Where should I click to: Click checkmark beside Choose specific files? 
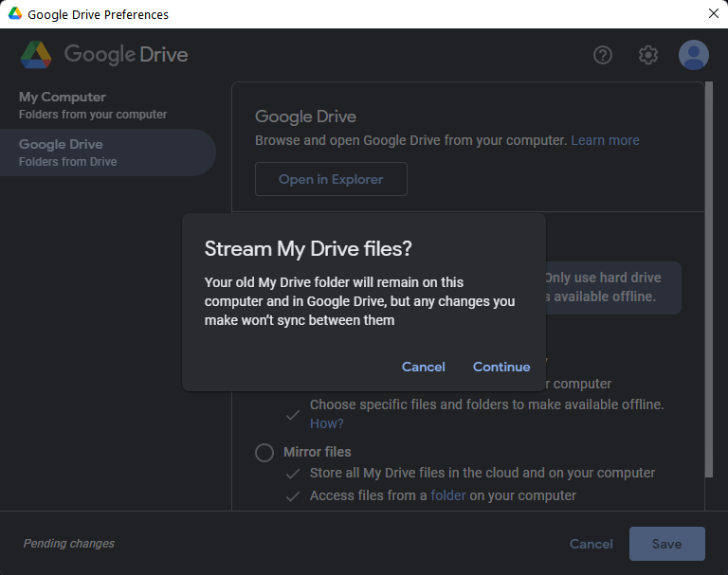[293, 415]
